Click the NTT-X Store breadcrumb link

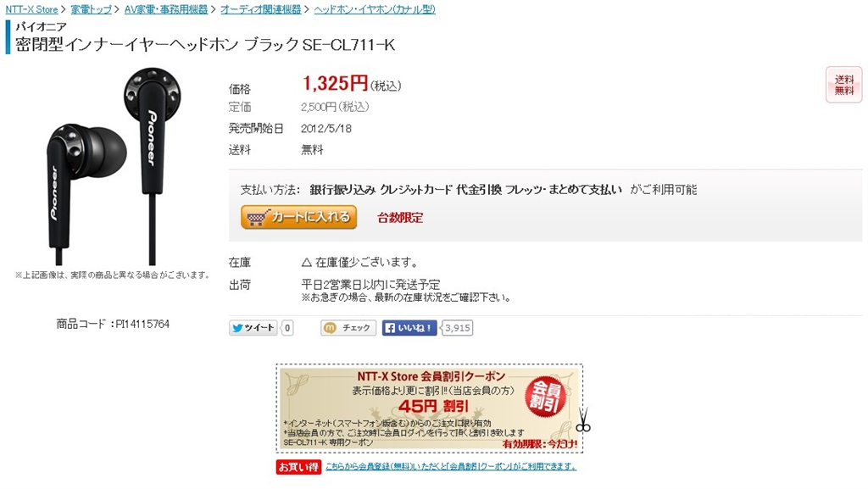[x=31, y=9]
